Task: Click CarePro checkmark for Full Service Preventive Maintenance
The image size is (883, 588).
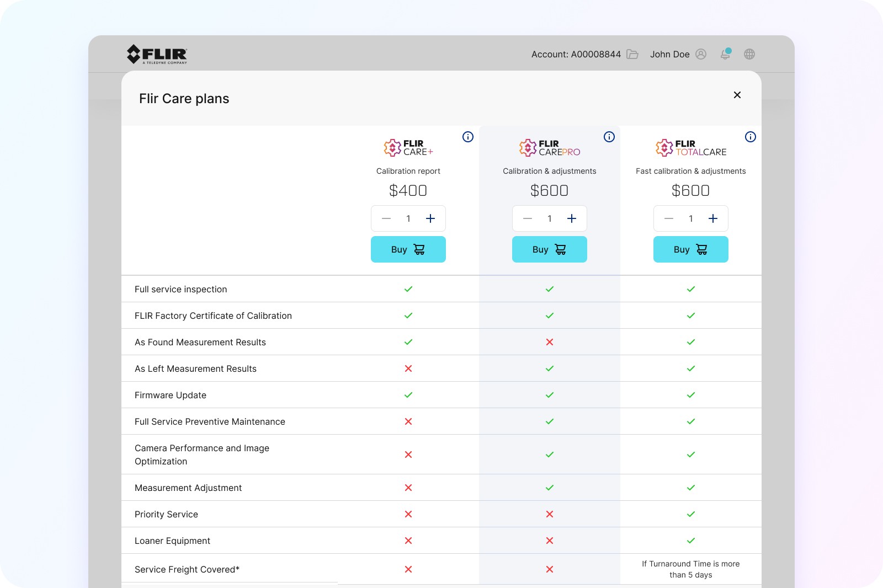Action: [550, 421]
